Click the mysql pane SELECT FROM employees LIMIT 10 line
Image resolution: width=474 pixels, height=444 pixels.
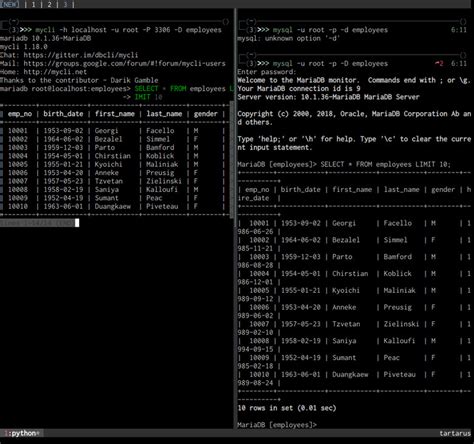(x=344, y=164)
